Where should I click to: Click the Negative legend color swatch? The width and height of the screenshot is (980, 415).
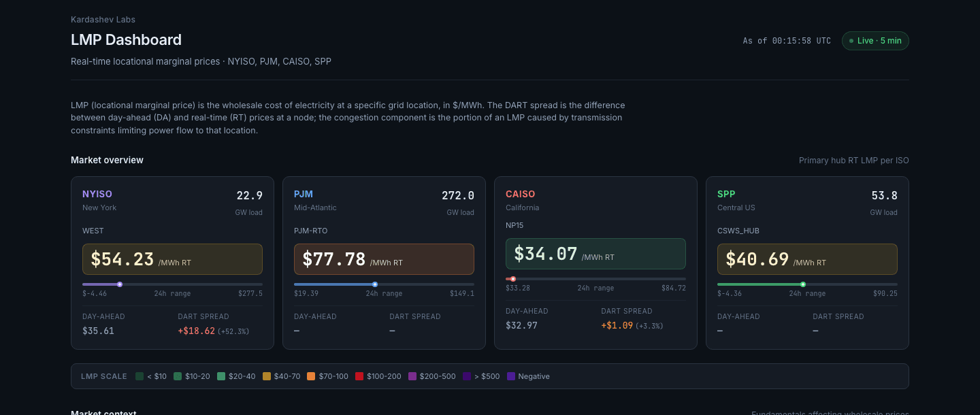(x=511, y=376)
